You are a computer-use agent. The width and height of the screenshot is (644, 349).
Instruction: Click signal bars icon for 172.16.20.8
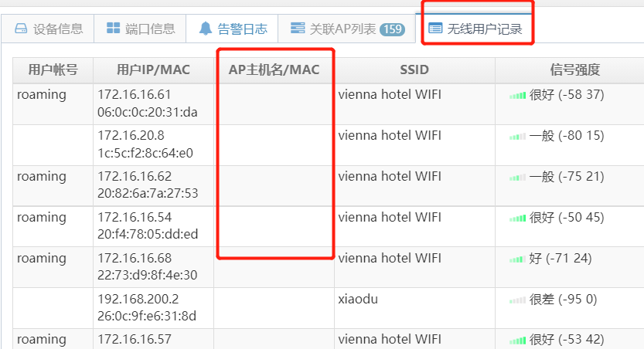pyautogui.click(x=517, y=137)
